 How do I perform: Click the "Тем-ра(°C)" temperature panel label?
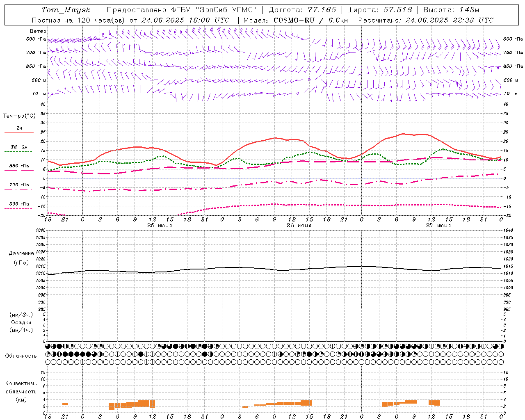(19, 116)
